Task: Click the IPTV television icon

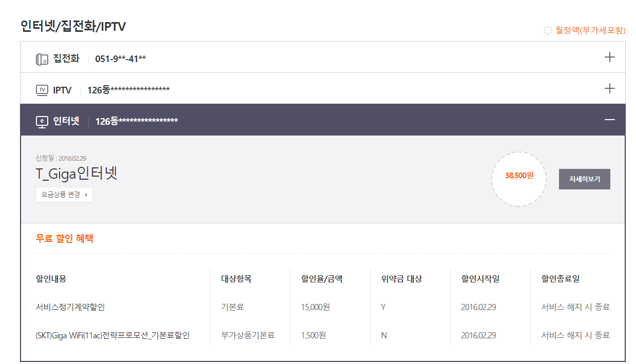Action: pos(42,90)
